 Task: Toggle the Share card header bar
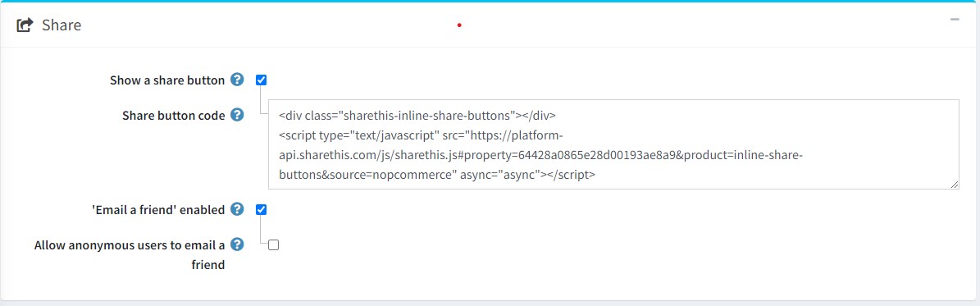[x=490, y=25]
